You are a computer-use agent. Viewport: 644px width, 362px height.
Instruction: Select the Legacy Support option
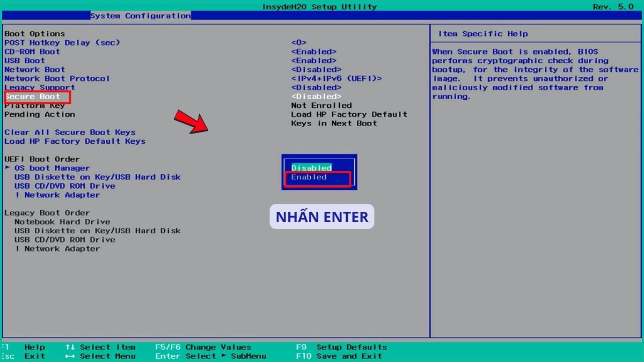coord(40,87)
